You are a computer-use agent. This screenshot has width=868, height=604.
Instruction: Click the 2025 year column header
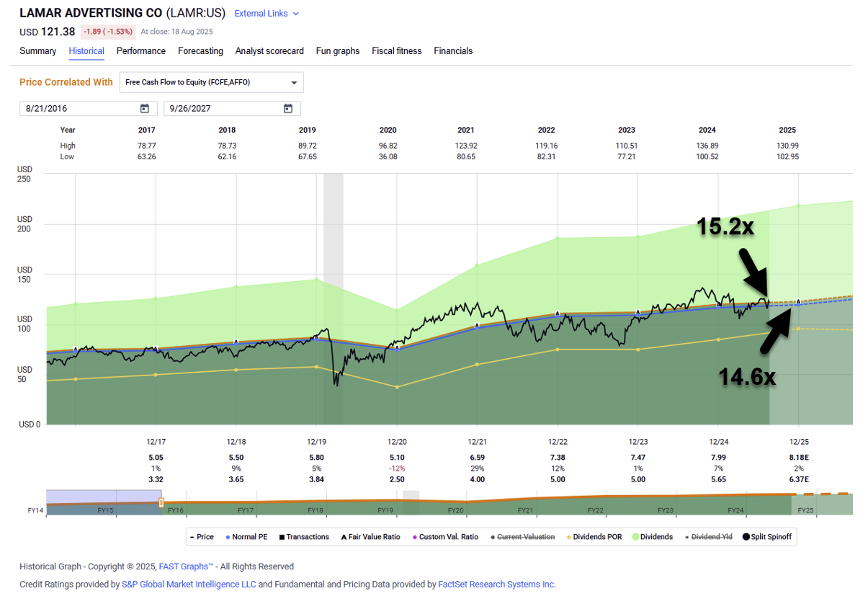click(x=787, y=130)
